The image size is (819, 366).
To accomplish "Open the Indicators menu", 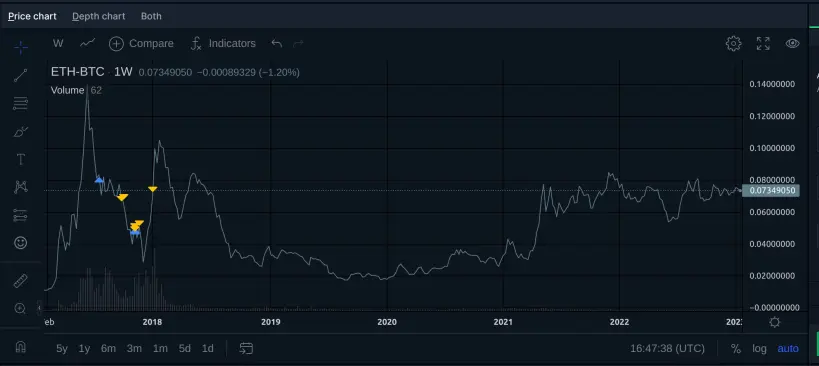I will [223, 44].
